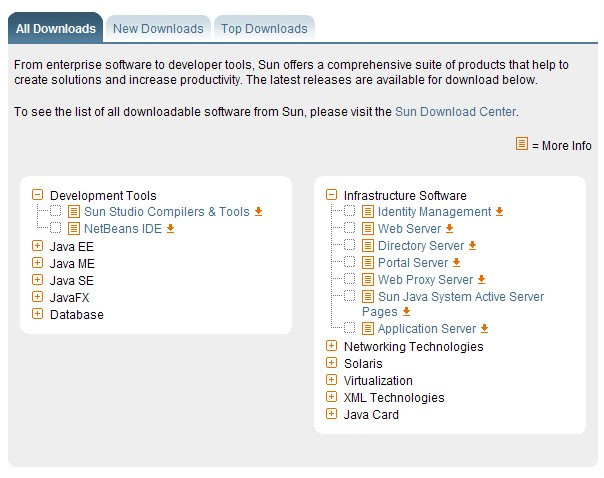Viewport: 604px width, 478px height.
Task: Open the Portal Server link
Action: tap(413, 262)
